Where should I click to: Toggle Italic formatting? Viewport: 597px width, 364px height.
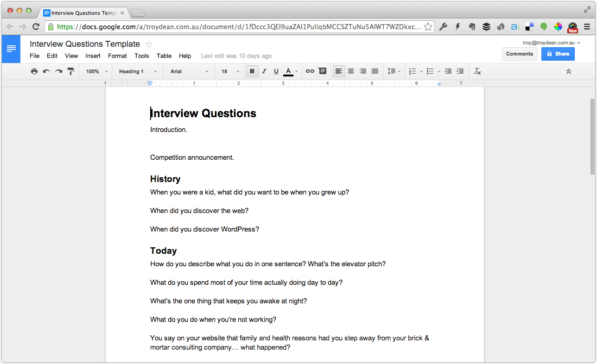click(264, 71)
